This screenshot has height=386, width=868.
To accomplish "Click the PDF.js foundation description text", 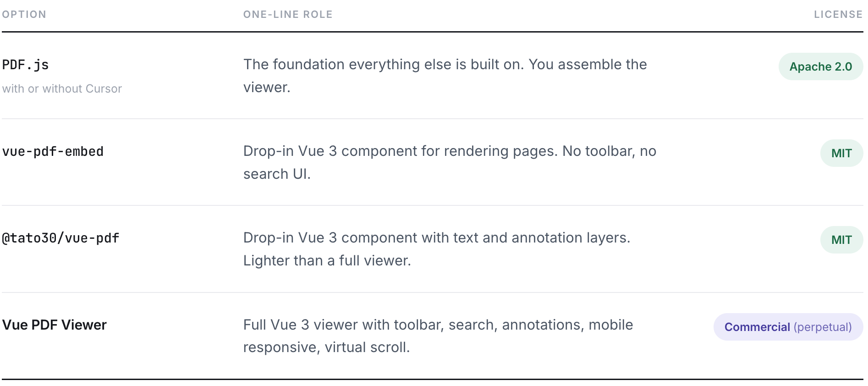I will 445,76.
